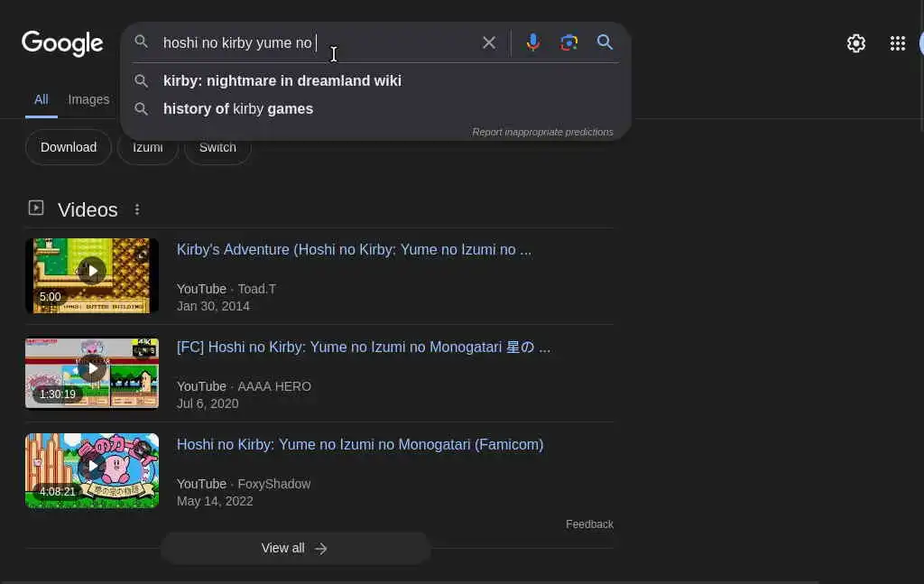Select suggestion kirby: nightmare in dreamland wiki
Image resolution: width=924 pixels, height=584 pixels.
376,80
